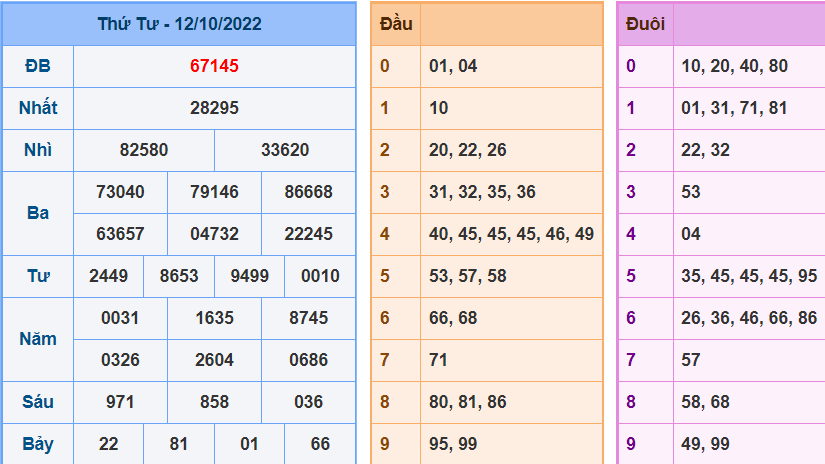
Task: Select seventh prize number 01
Action: [249, 445]
